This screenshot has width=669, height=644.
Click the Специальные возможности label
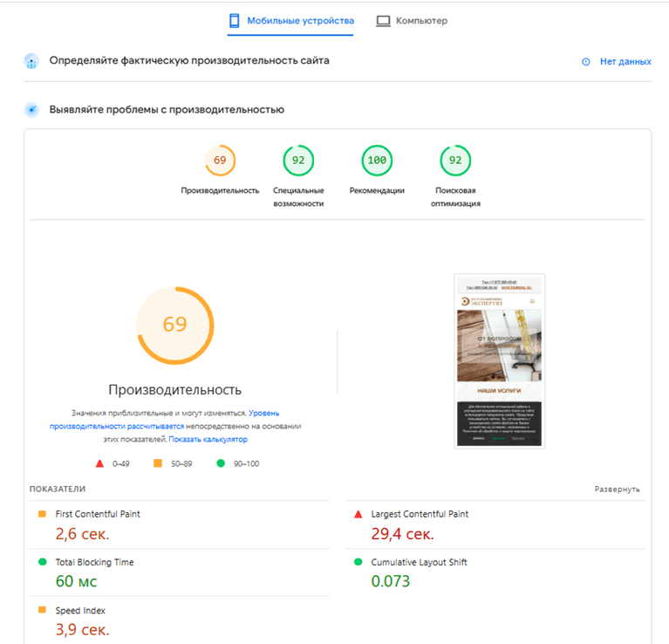(x=298, y=196)
